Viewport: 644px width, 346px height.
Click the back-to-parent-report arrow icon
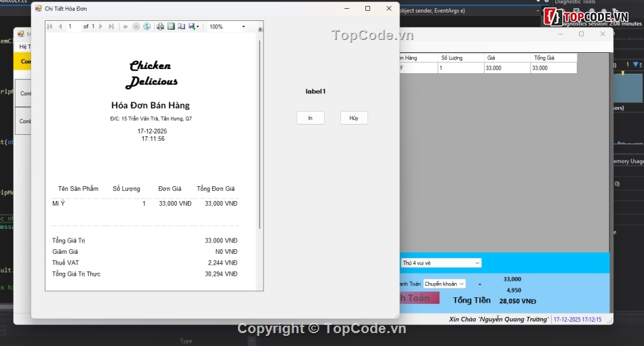125,26
